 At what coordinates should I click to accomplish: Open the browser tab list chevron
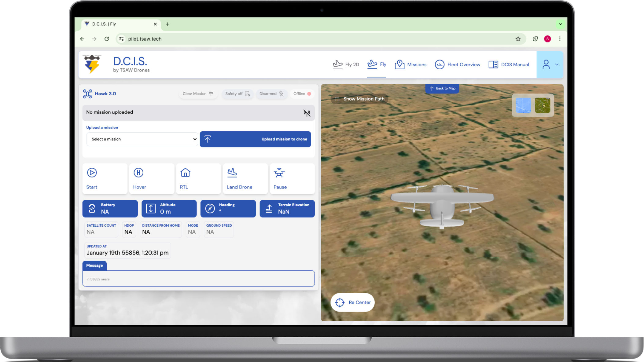tap(560, 24)
